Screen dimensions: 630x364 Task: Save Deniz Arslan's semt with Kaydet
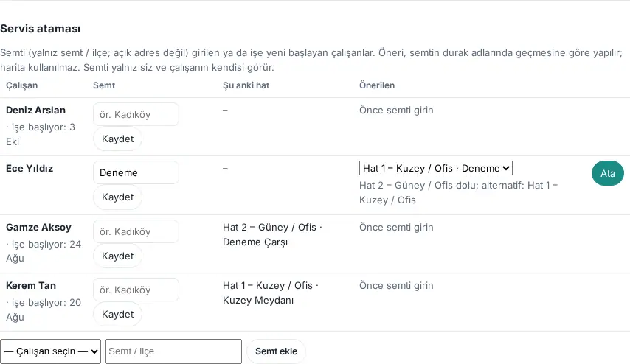coord(117,139)
